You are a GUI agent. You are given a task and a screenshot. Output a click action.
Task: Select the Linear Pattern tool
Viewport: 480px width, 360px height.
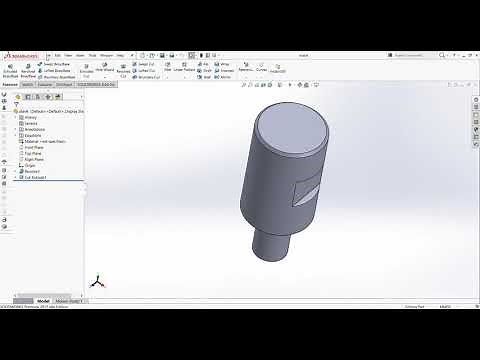184,67
